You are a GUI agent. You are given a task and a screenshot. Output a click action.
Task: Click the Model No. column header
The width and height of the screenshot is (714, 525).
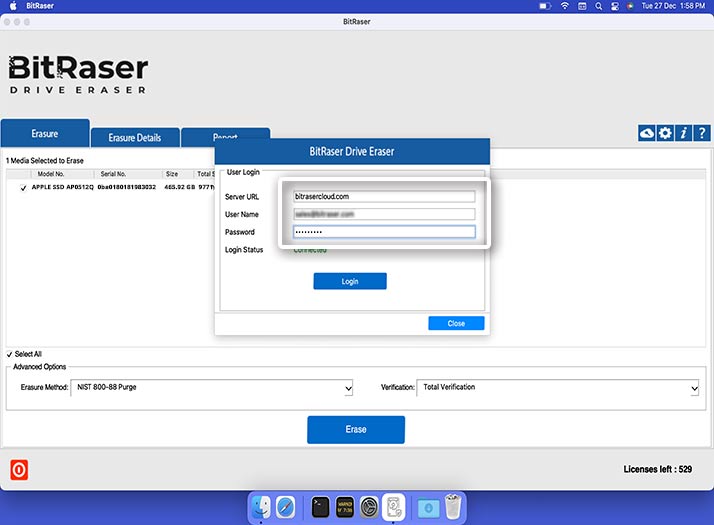tap(51, 174)
